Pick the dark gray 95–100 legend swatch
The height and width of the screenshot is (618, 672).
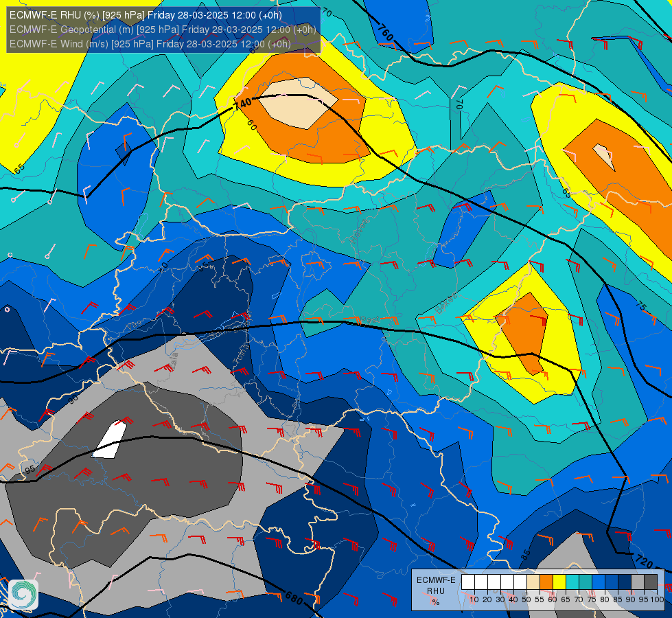pos(651,582)
